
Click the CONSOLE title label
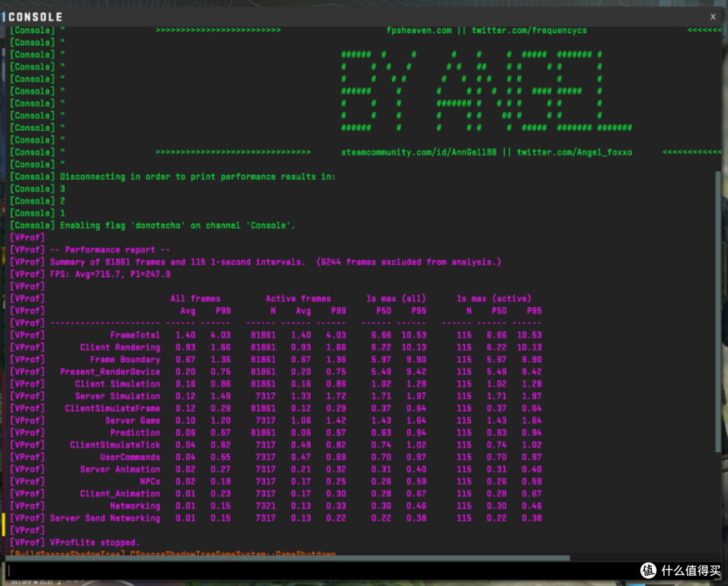35,17
